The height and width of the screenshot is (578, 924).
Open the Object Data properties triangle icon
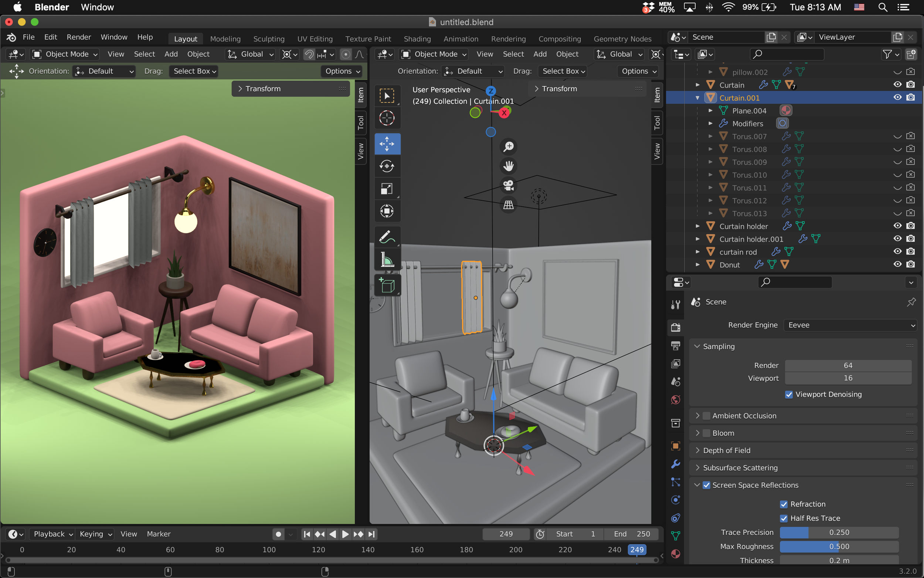[x=675, y=536]
